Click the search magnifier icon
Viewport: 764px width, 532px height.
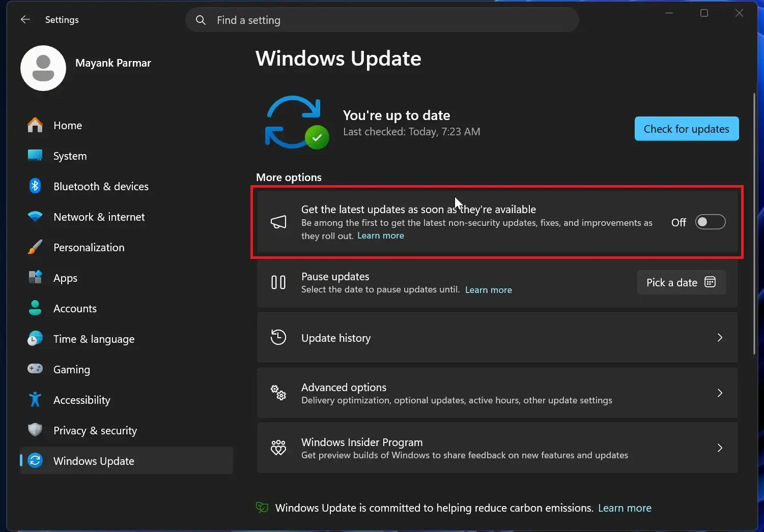201,20
